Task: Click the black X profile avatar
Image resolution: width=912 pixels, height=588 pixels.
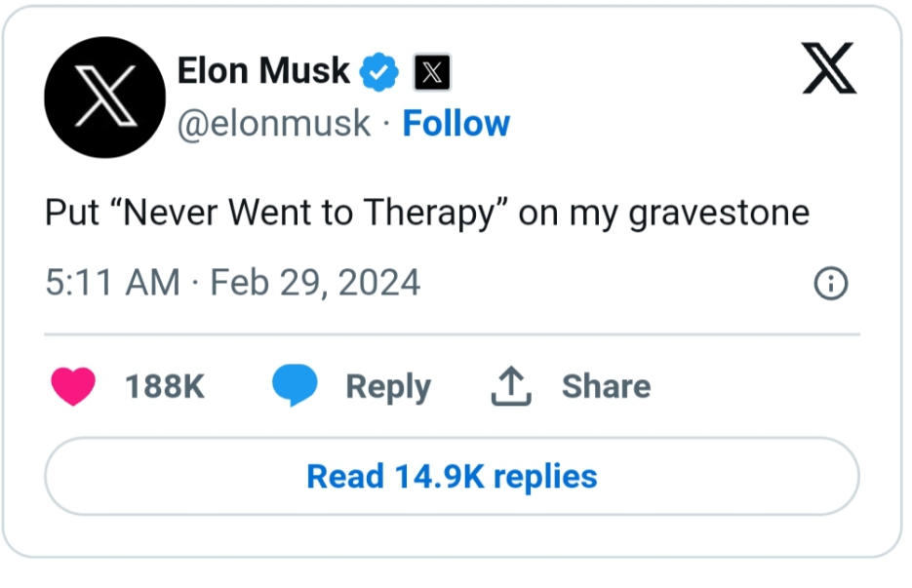Action: click(104, 98)
